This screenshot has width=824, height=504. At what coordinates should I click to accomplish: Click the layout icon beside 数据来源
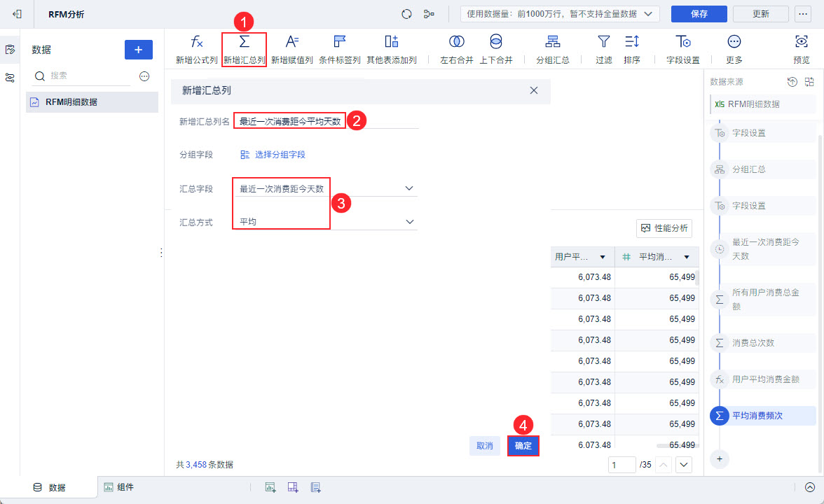[809, 81]
